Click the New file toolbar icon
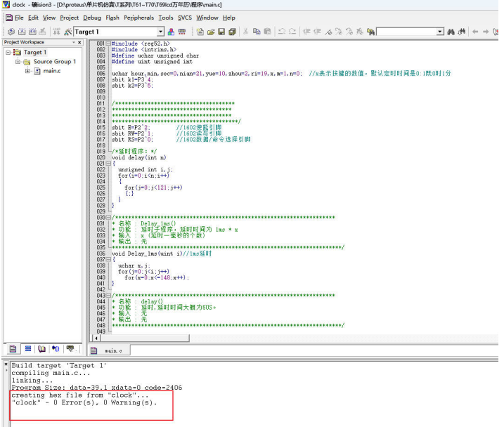 200,32
